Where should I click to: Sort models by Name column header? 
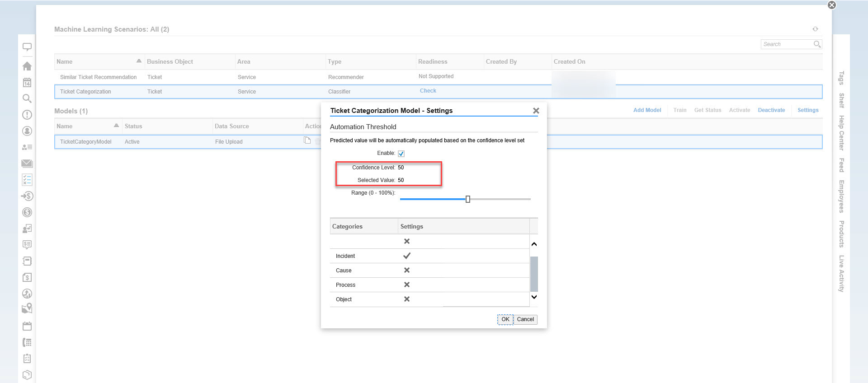pyautogui.click(x=88, y=126)
